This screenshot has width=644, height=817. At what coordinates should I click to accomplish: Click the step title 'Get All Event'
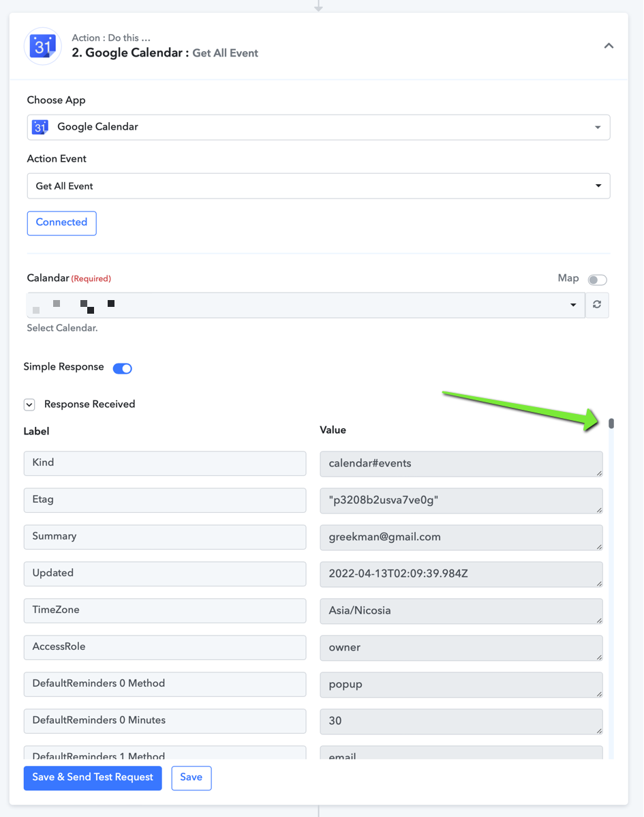pyautogui.click(x=225, y=53)
